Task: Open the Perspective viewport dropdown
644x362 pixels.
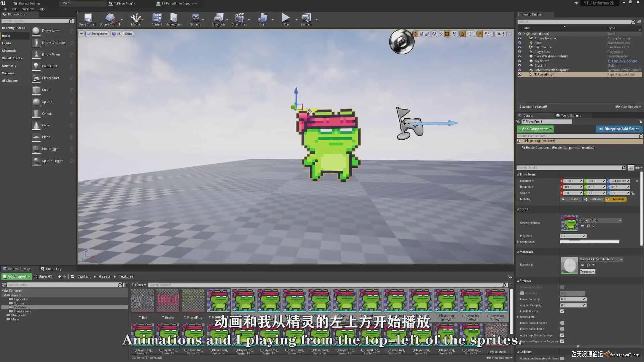Action: (x=97, y=34)
